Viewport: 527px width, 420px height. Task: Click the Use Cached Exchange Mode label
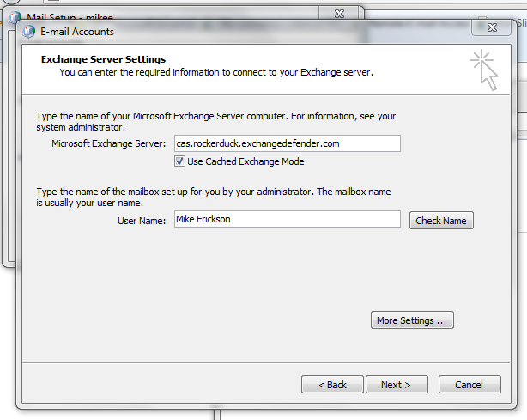(x=245, y=161)
